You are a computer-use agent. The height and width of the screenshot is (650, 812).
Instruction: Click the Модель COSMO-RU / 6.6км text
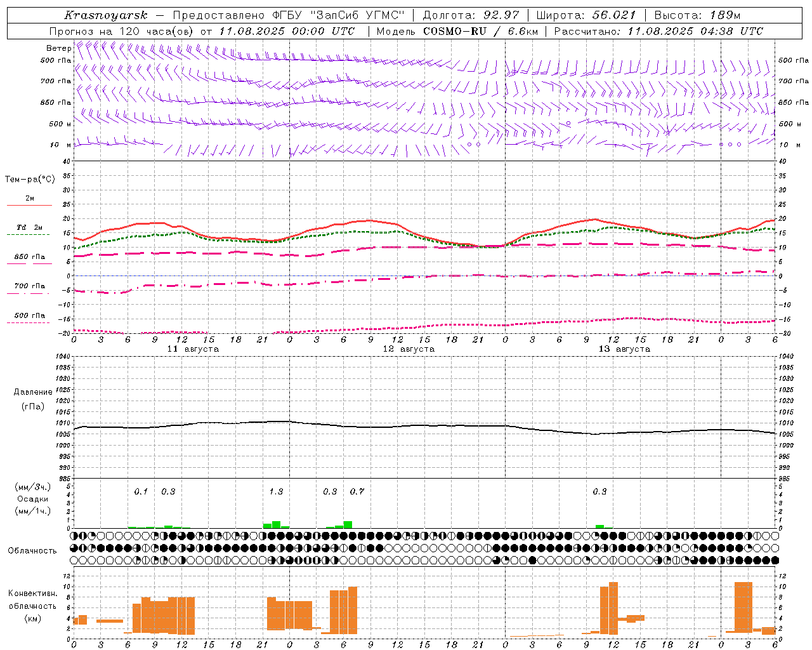click(x=457, y=31)
